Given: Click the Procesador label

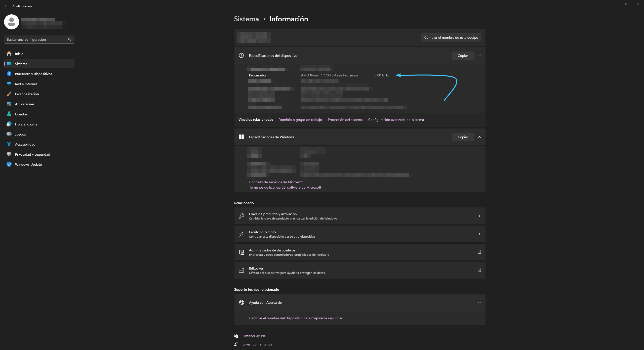Looking at the screenshot, I should pos(258,75).
